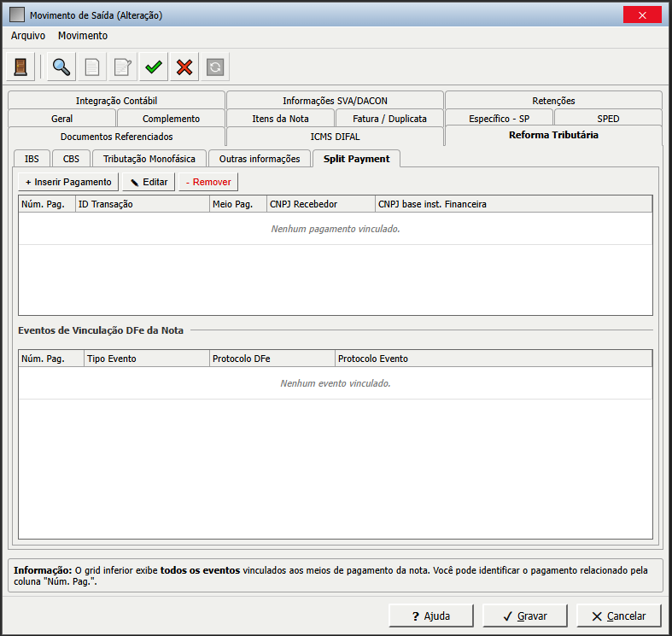Click CNPJ Recebedor column header
672x636 pixels.
pyautogui.click(x=320, y=204)
